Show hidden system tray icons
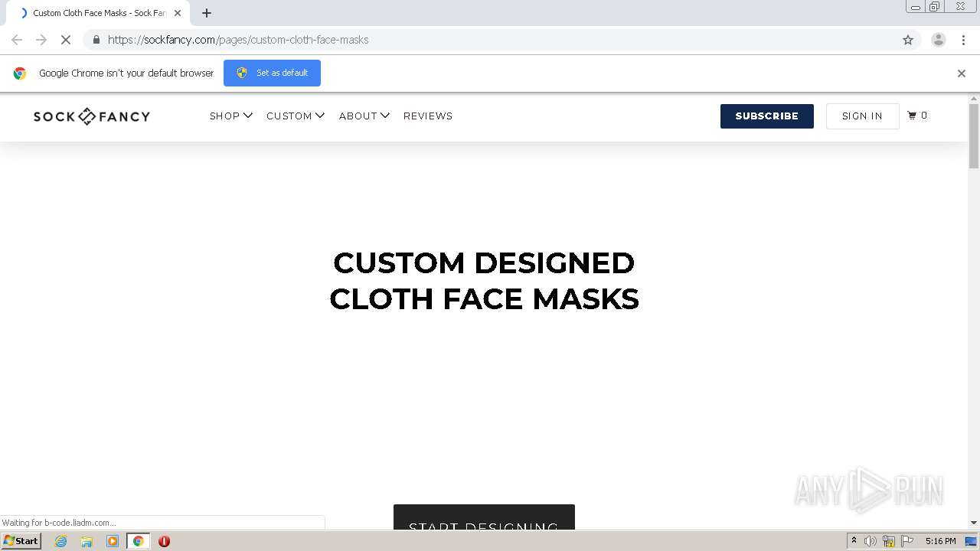This screenshot has height=551, width=980. click(854, 541)
